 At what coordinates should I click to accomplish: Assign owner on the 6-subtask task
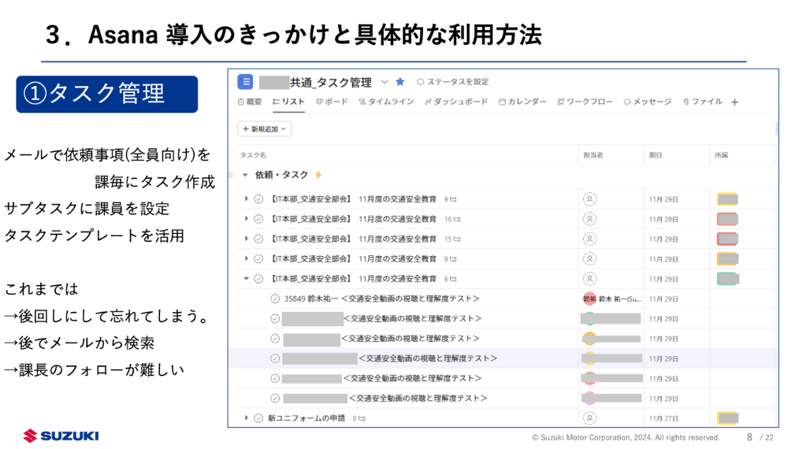click(589, 279)
